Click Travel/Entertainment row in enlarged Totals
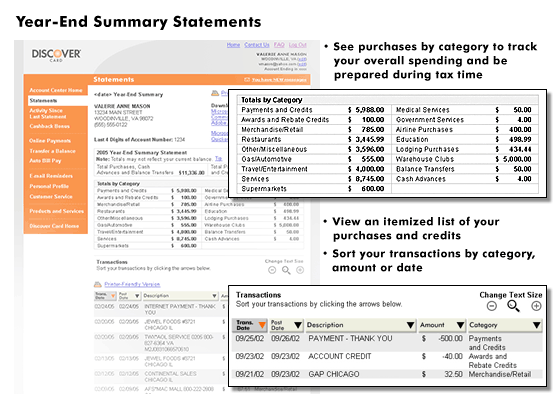This screenshot has height=394, width=553. (313, 169)
